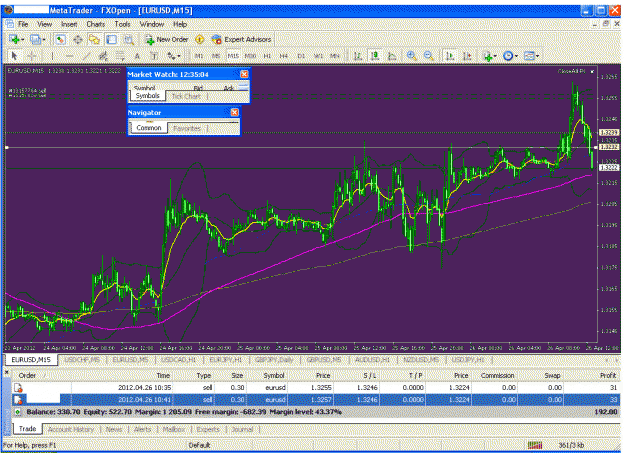This screenshot has height=453, width=625.
Task: Open the Templates dropdown
Action: tap(531, 56)
